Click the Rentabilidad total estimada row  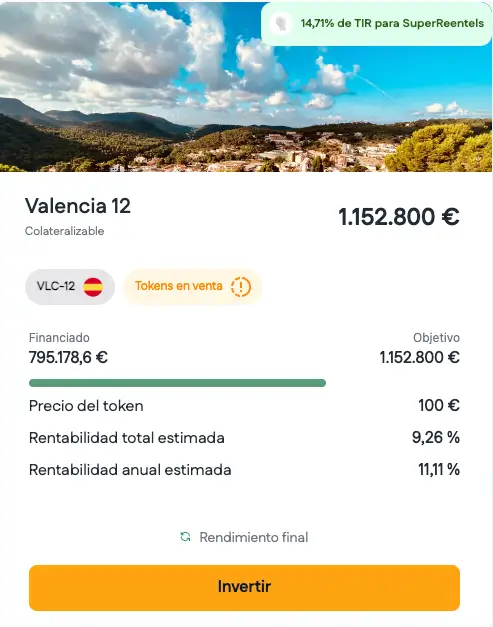click(244, 438)
